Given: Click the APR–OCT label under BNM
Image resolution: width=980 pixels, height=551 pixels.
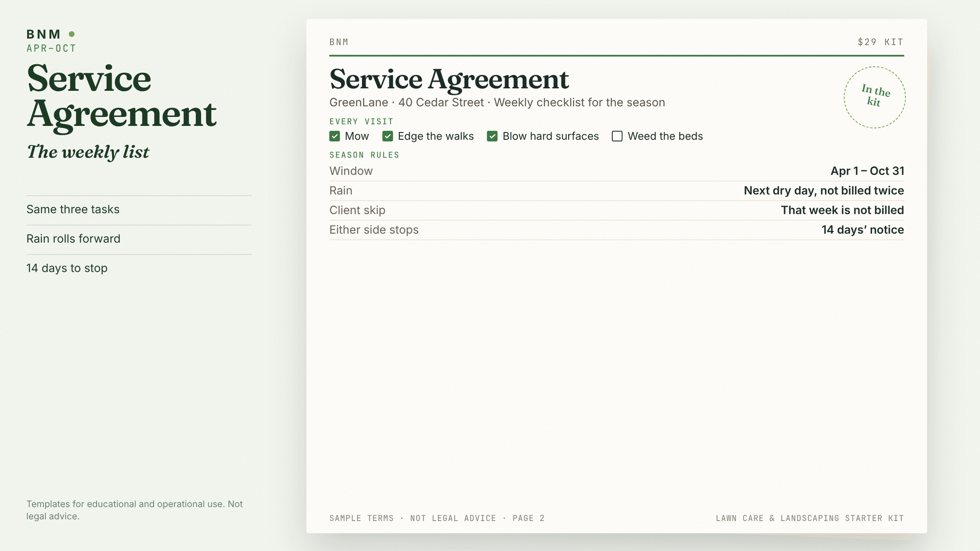Looking at the screenshot, I should pos(51,49).
